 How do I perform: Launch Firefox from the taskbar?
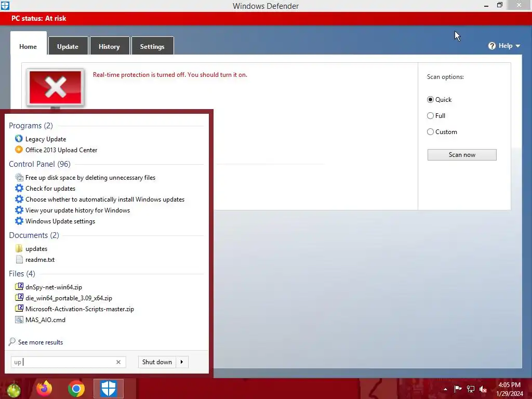click(45, 389)
